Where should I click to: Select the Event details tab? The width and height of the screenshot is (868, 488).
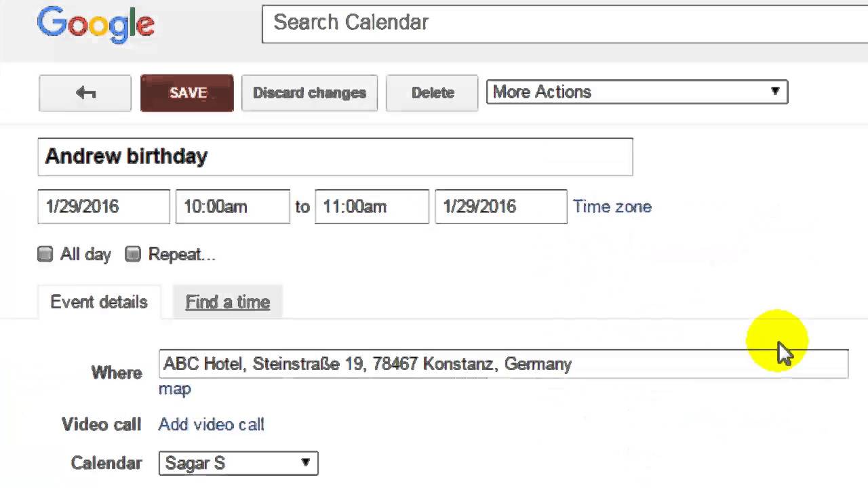click(99, 302)
